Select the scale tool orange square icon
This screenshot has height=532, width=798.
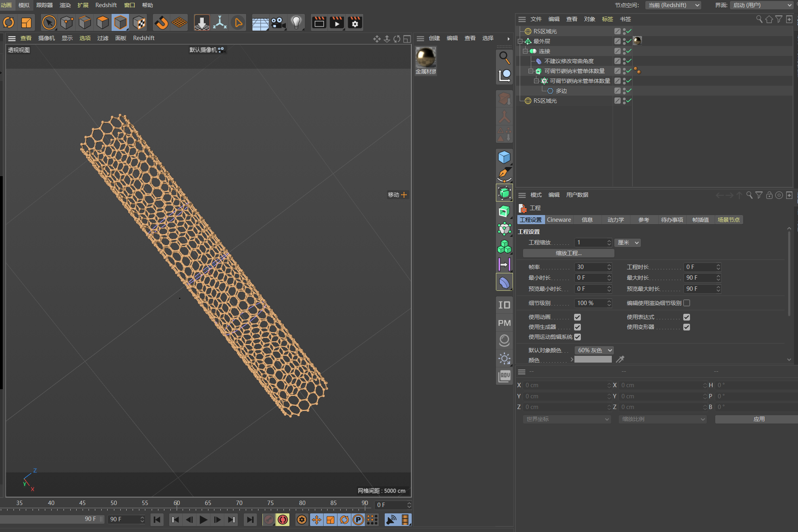[x=26, y=23]
